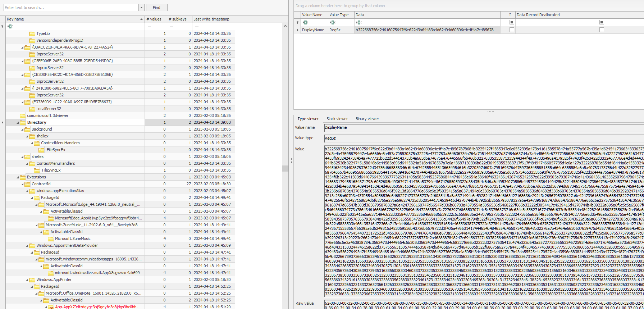The width and height of the screenshot is (644, 309).
Task: Click the search text input field
Action: (x=71, y=8)
